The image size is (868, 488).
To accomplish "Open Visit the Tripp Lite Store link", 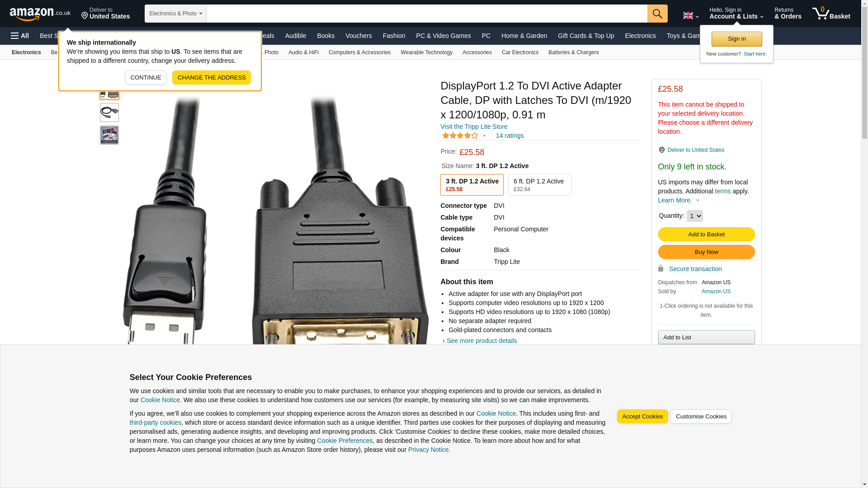I will coord(474,127).
